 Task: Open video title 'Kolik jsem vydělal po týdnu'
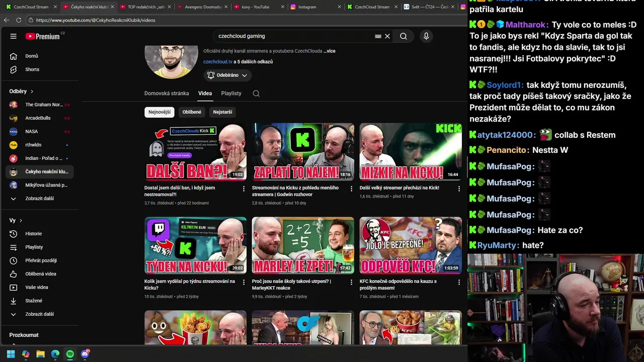[190, 285]
